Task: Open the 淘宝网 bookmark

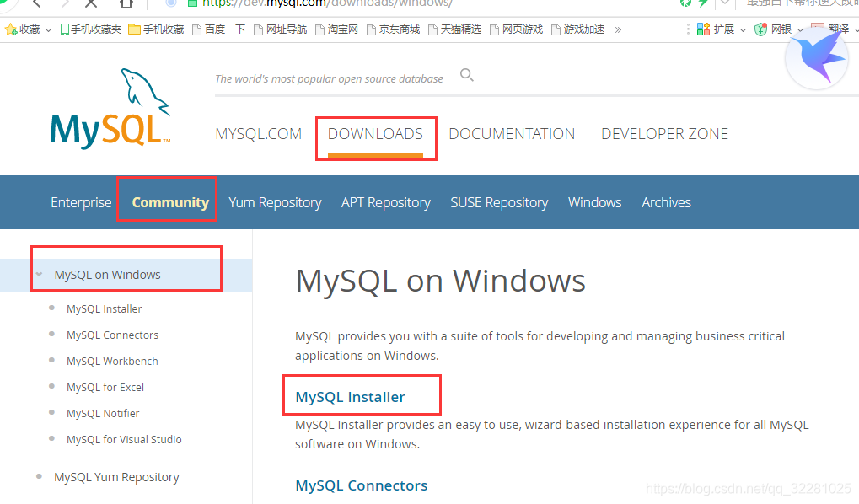Action: (x=336, y=29)
